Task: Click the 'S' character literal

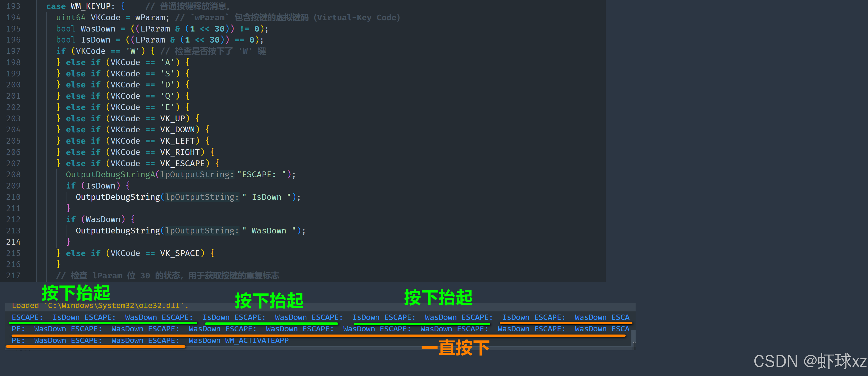Action: click(167, 74)
